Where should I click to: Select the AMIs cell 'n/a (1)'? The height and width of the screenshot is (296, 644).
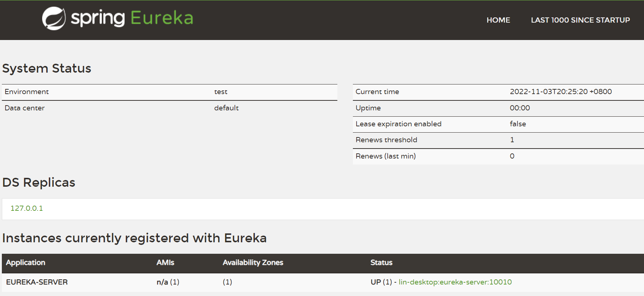(x=168, y=282)
